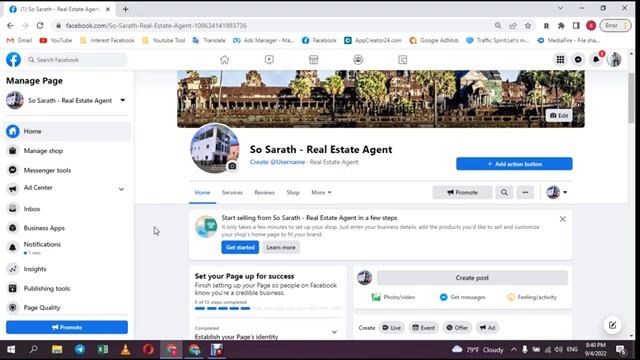This screenshot has height=360, width=640.
Task: Click the Windows Start button
Action: point(11,349)
